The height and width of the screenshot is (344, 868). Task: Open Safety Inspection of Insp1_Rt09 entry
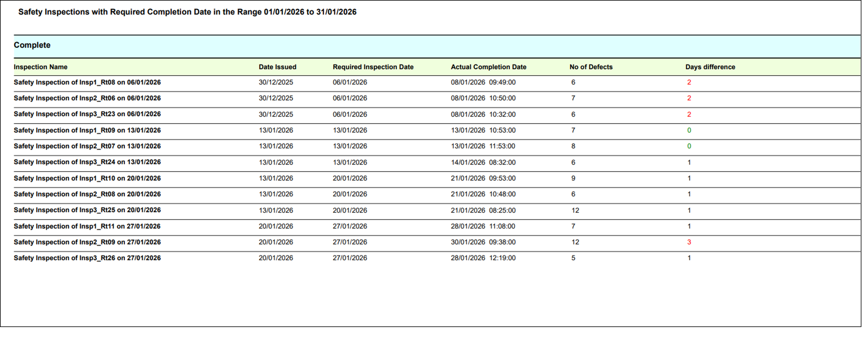pos(87,130)
